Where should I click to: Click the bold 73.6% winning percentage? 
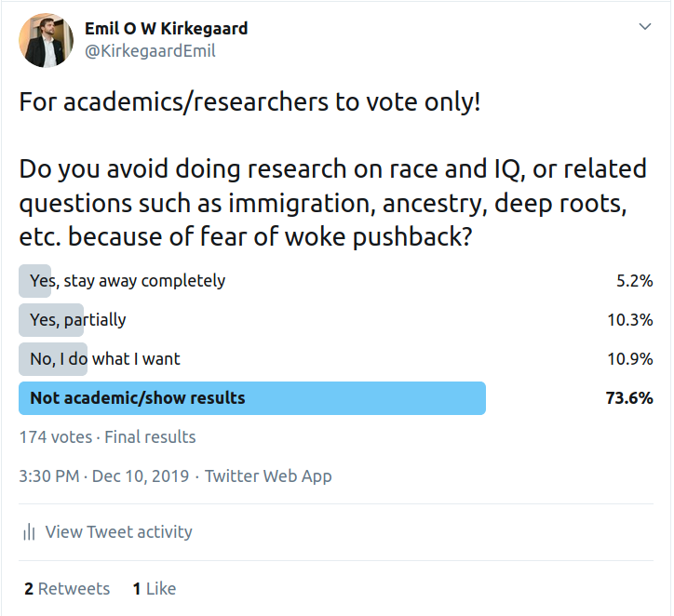coord(629,397)
